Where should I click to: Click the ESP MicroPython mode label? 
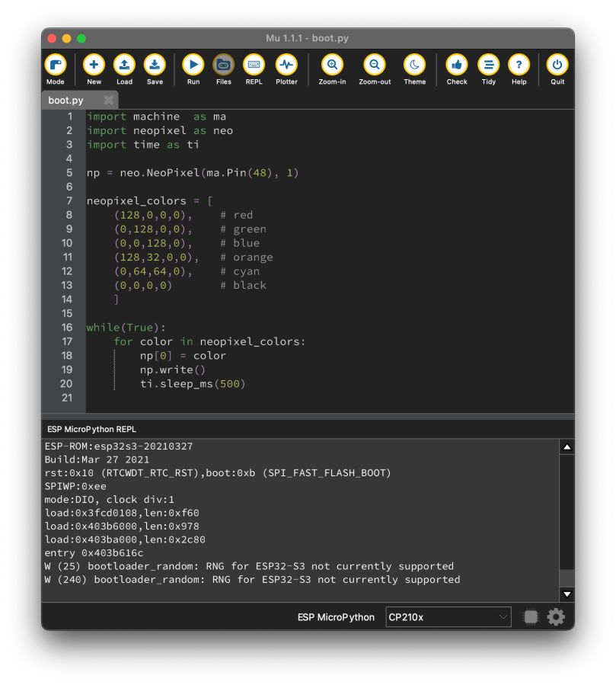point(336,617)
